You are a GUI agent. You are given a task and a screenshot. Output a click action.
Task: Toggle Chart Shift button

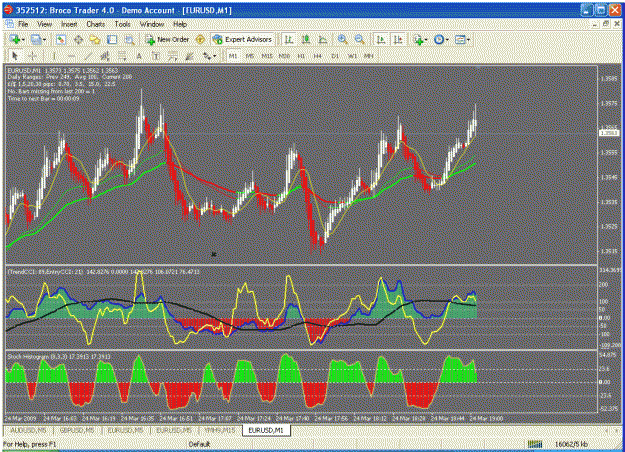coord(398,39)
